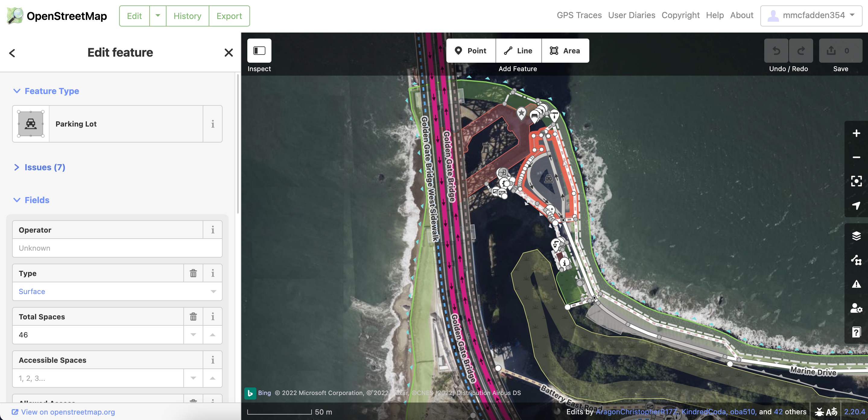Select the Point add-feature tool
The height and width of the screenshot is (420, 868).
tap(471, 51)
